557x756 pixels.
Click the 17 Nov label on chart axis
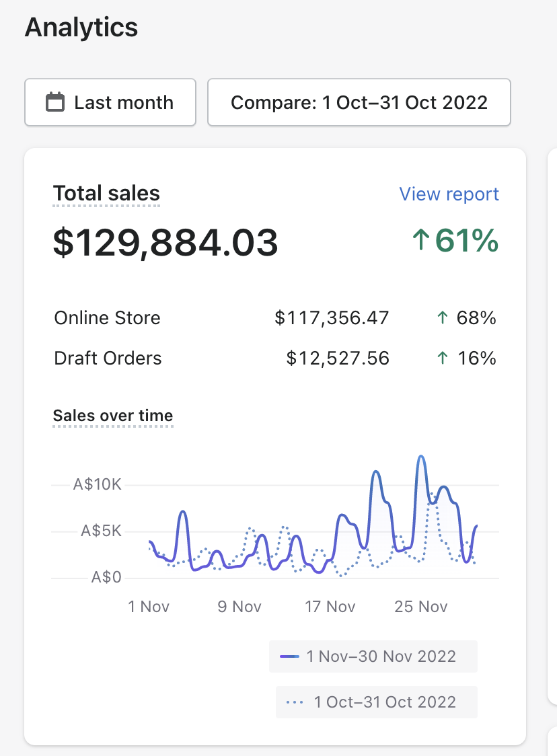tap(330, 607)
